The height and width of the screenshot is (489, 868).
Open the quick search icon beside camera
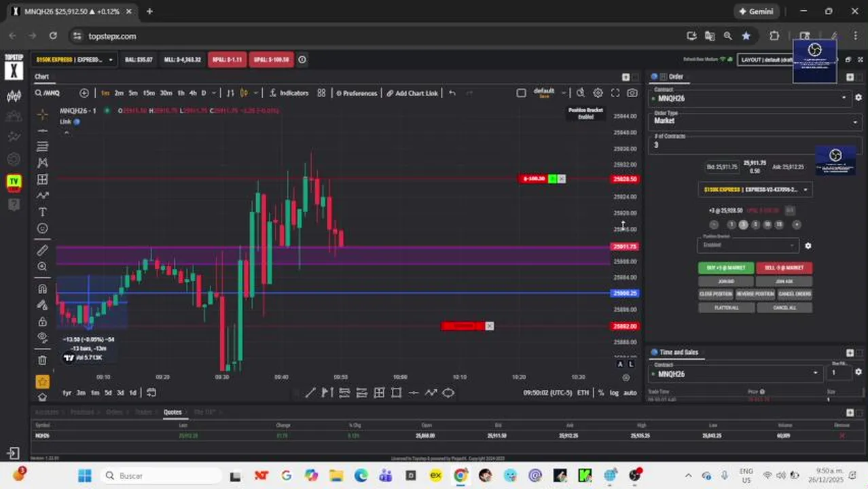tap(581, 93)
